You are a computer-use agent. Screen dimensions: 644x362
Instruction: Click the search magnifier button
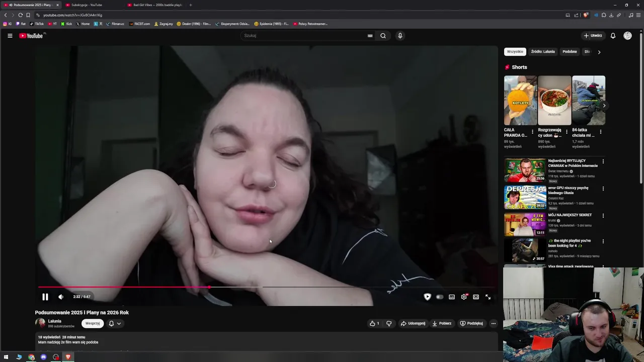[383, 36]
